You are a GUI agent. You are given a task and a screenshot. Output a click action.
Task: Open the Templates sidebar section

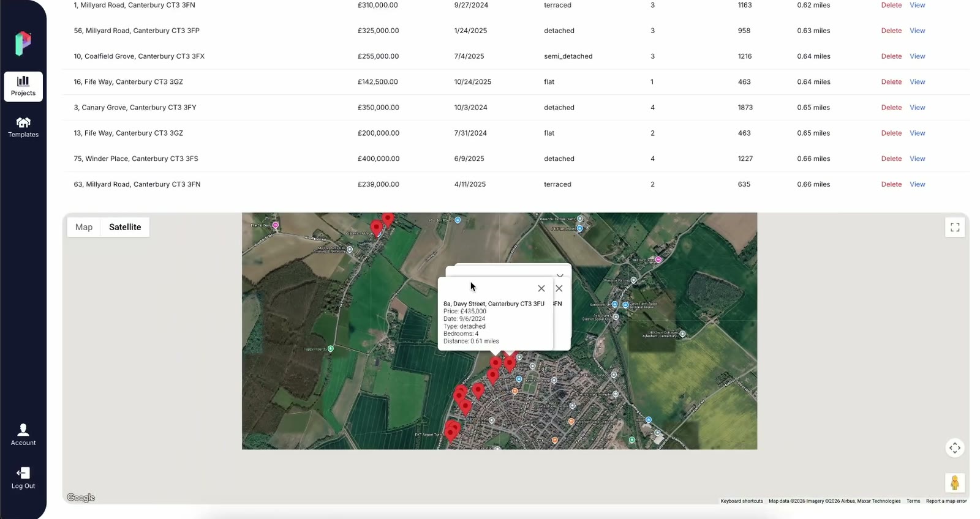tap(23, 127)
